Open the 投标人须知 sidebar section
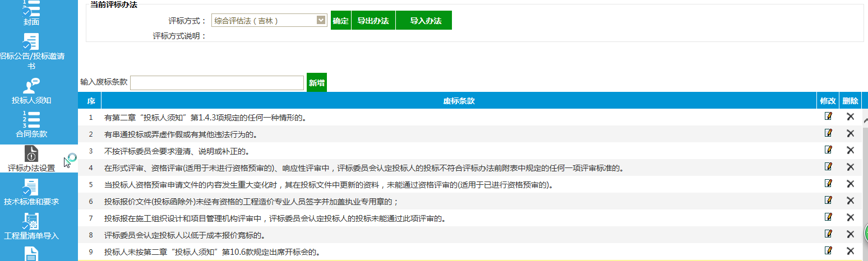Image resolution: width=868 pixels, height=261 pixels. click(x=31, y=92)
